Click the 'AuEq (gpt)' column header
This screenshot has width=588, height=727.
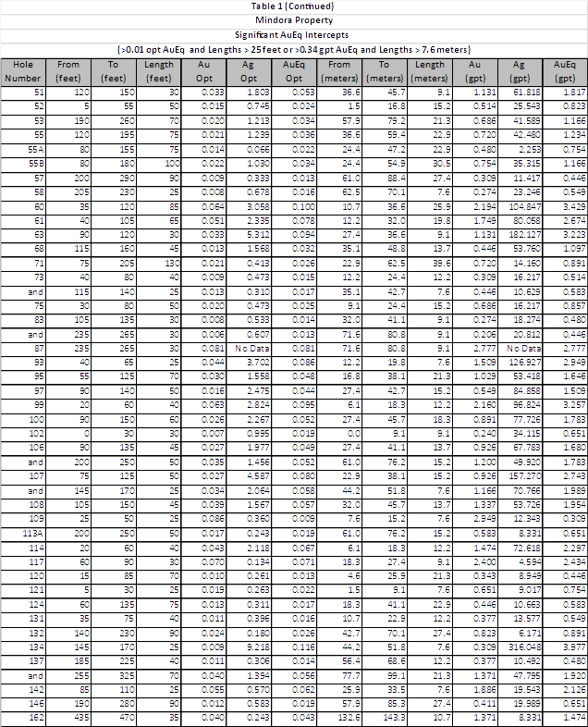(564, 71)
